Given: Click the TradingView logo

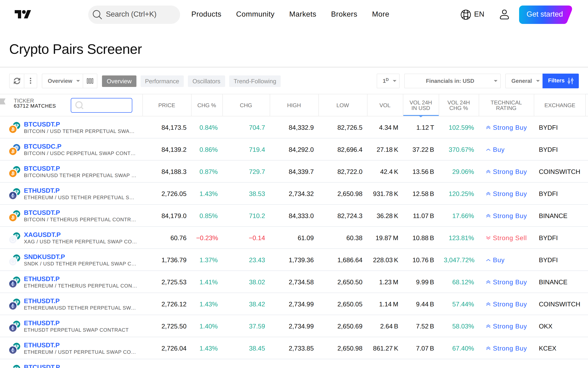Looking at the screenshot, I should click(x=23, y=14).
